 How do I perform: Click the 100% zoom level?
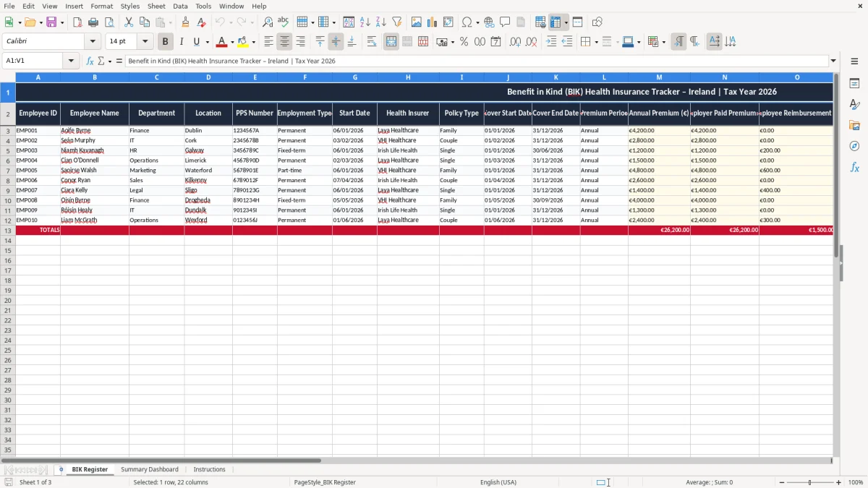pyautogui.click(x=856, y=482)
